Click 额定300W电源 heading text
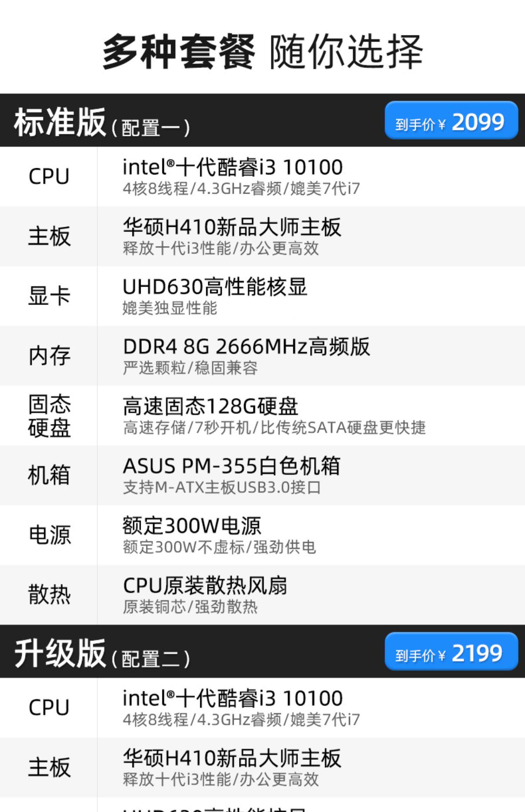The width and height of the screenshot is (525, 812). pos(192,526)
